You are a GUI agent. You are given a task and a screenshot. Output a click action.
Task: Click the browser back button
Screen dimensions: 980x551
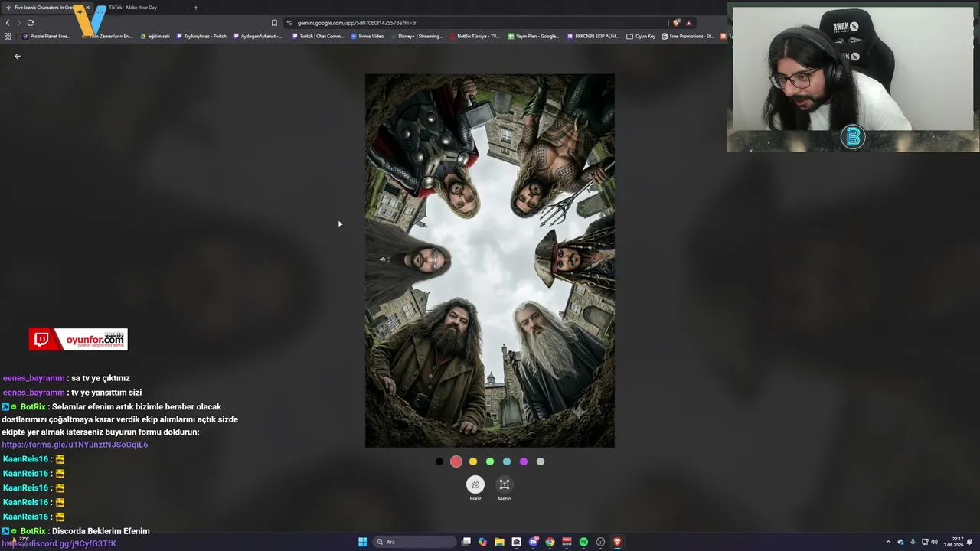click(8, 23)
